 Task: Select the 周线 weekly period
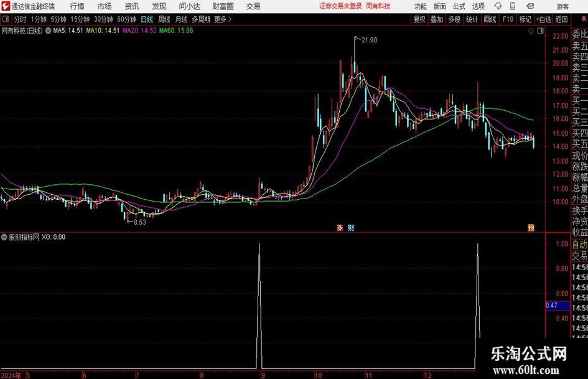(x=164, y=19)
